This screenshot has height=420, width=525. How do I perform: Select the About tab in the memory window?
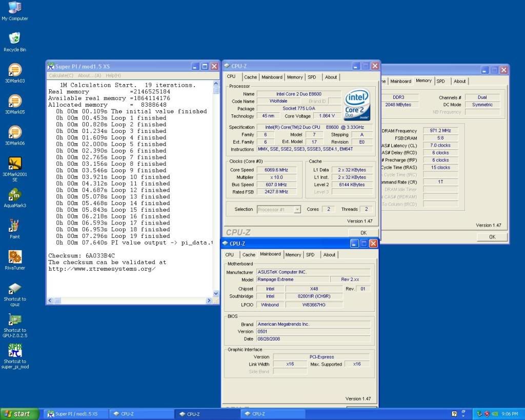tap(460, 81)
